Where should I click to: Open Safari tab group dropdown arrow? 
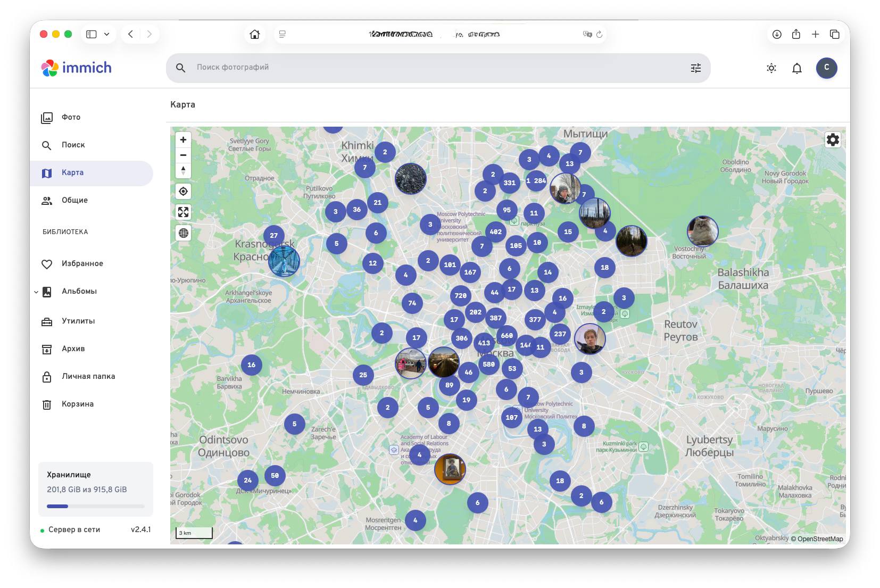106,35
